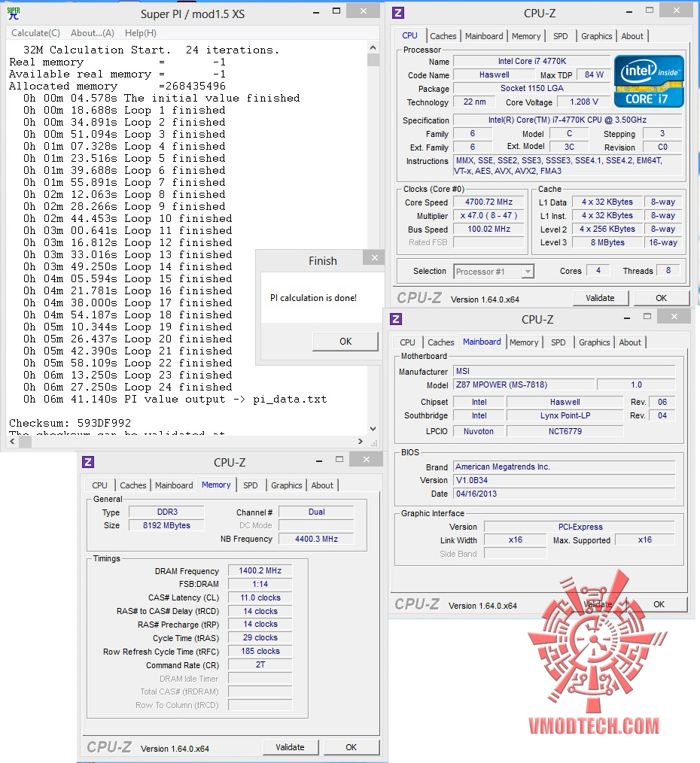Switch to Caches tab in CPU window
This screenshot has width=700, height=763.
click(443, 36)
